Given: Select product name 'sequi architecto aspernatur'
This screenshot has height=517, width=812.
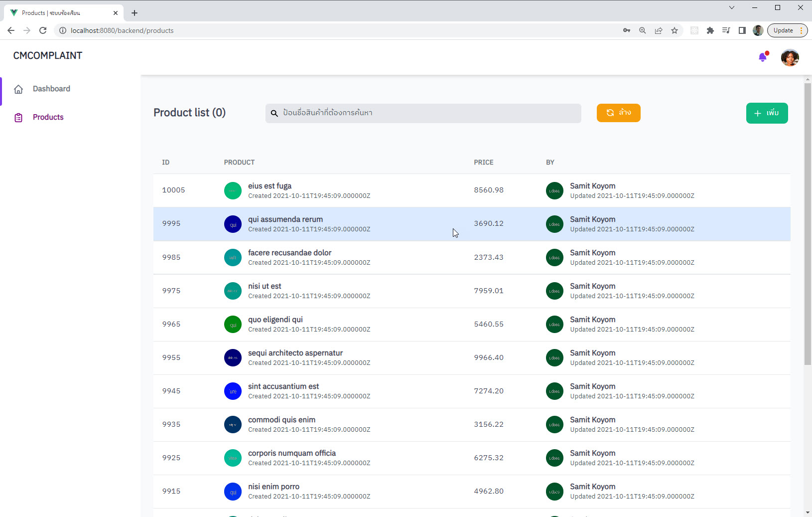Looking at the screenshot, I should (x=295, y=353).
